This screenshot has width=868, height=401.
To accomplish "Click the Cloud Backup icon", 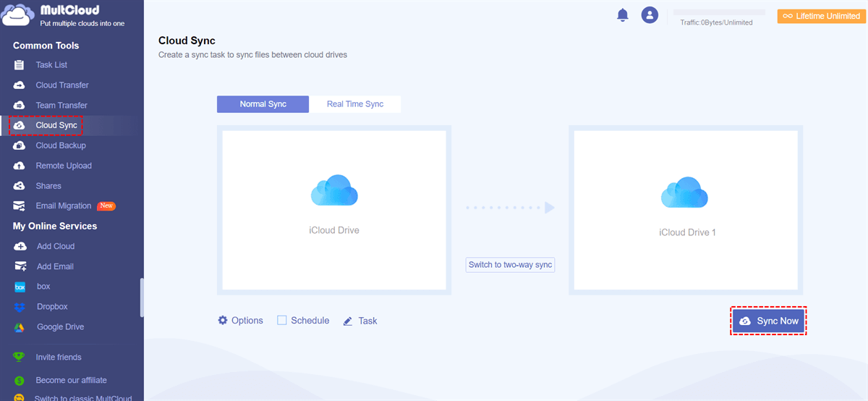I will [20, 145].
